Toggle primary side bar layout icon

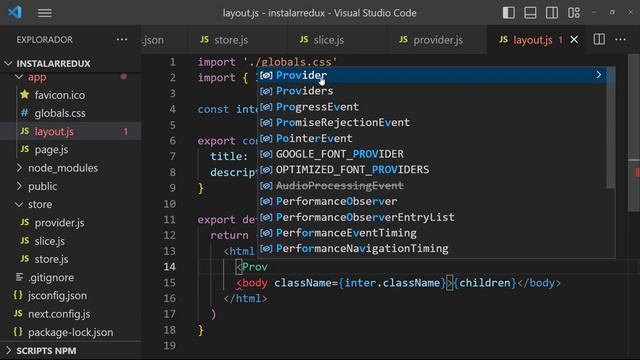point(509,13)
